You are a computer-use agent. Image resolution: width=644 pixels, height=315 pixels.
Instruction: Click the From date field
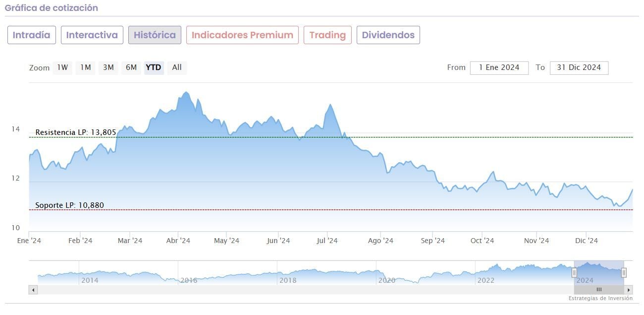coord(499,68)
